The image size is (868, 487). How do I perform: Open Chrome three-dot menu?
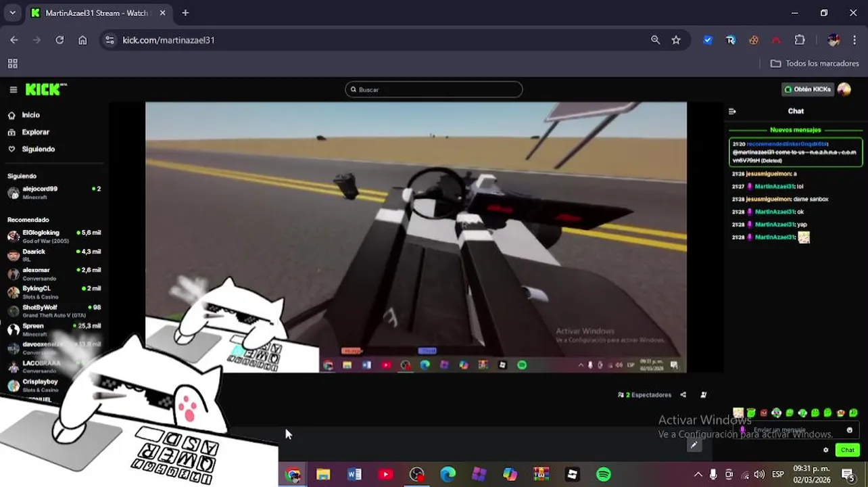click(855, 40)
